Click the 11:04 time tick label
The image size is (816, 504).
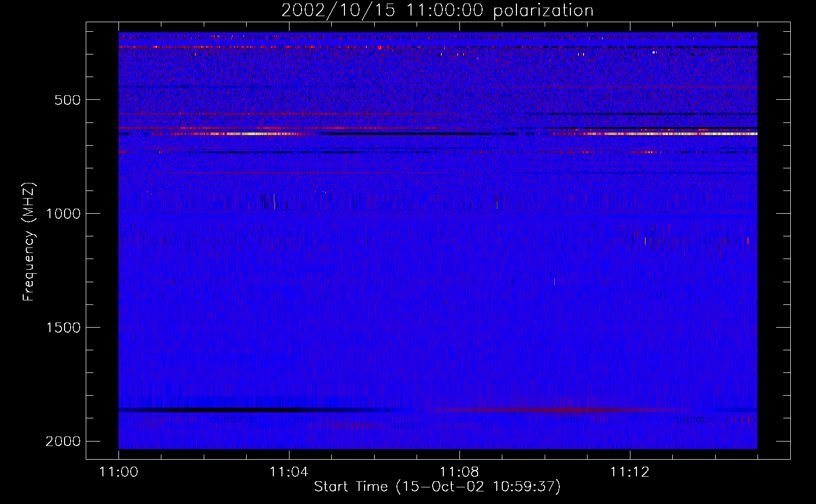(x=288, y=472)
